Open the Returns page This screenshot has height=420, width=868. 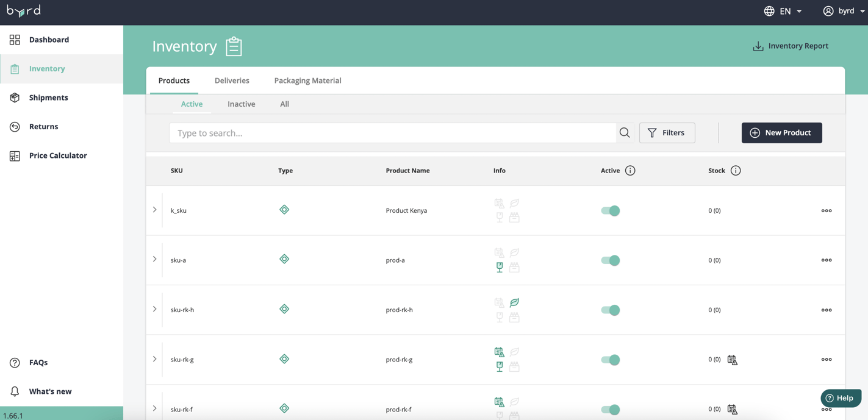click(x=43, y=126)
